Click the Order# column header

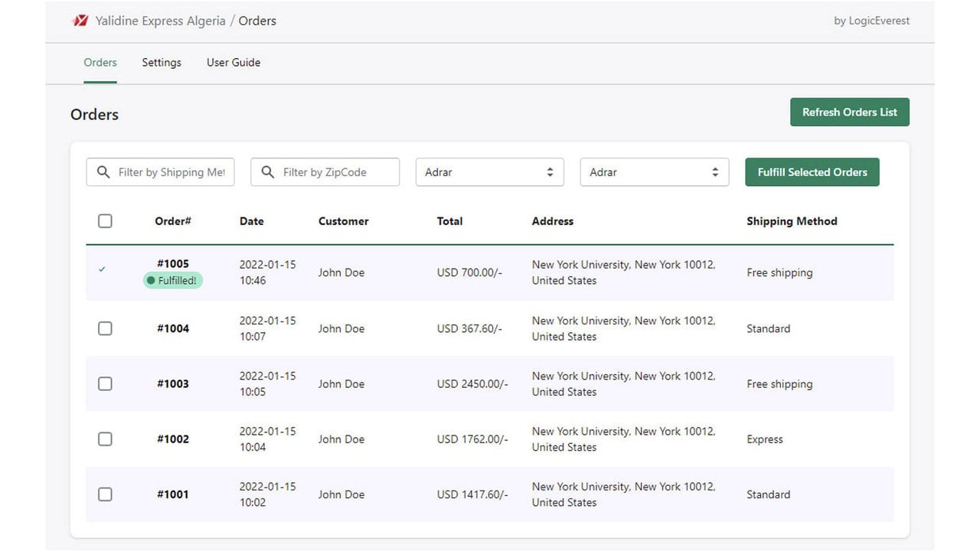tap(173, 221)
